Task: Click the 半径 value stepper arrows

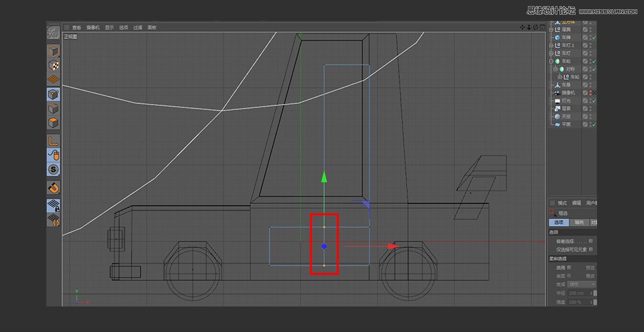Action: pyautogui.click(x=592, y=293)
